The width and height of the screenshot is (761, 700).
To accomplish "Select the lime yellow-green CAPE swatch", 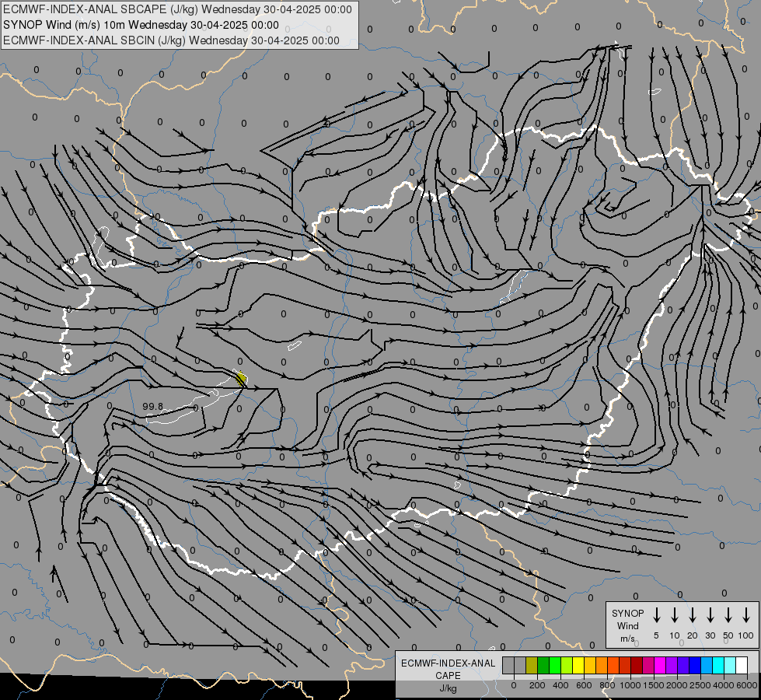I will 567,665.
